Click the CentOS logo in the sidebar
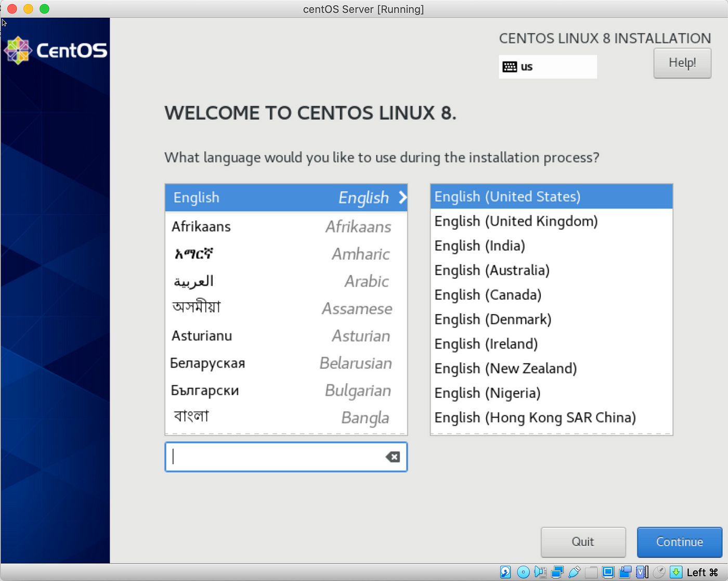The height and width of the screenshot is (581, 728). tap(56, 50)
